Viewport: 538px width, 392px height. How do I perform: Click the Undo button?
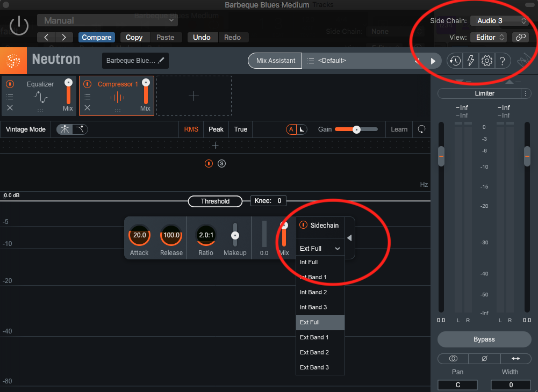coord(202,38)
